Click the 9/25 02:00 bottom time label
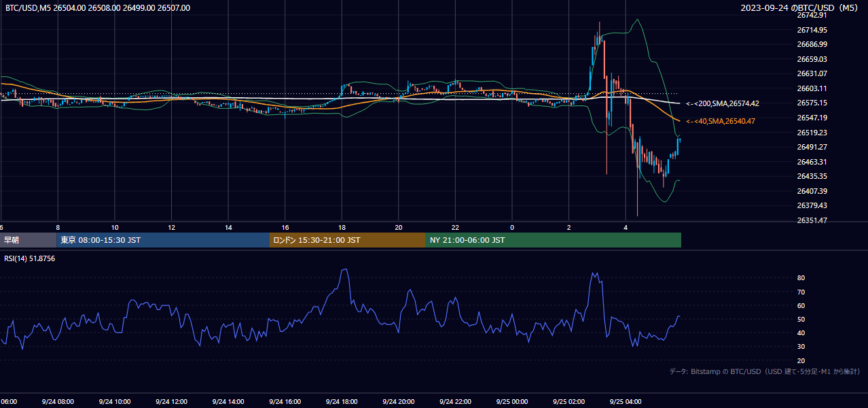This screenshot has width=868, height=408. pos(568,402)
